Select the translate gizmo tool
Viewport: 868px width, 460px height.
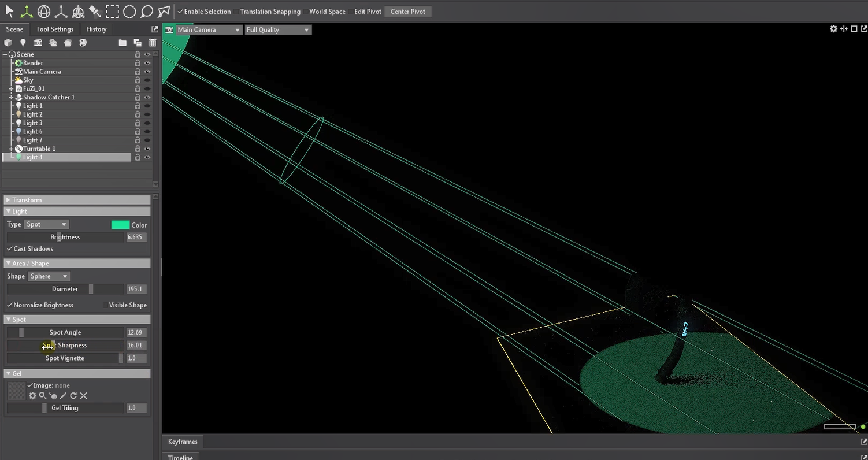[x=27, y=12]
